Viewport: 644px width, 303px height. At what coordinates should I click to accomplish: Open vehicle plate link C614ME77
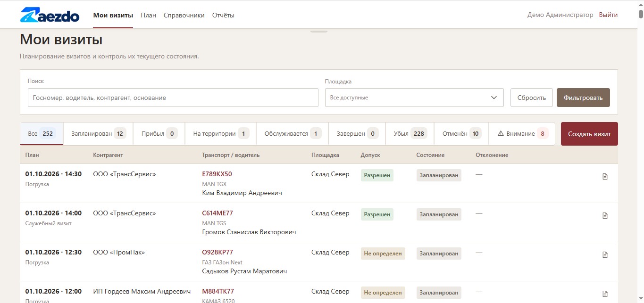click(x=217, y=213)
